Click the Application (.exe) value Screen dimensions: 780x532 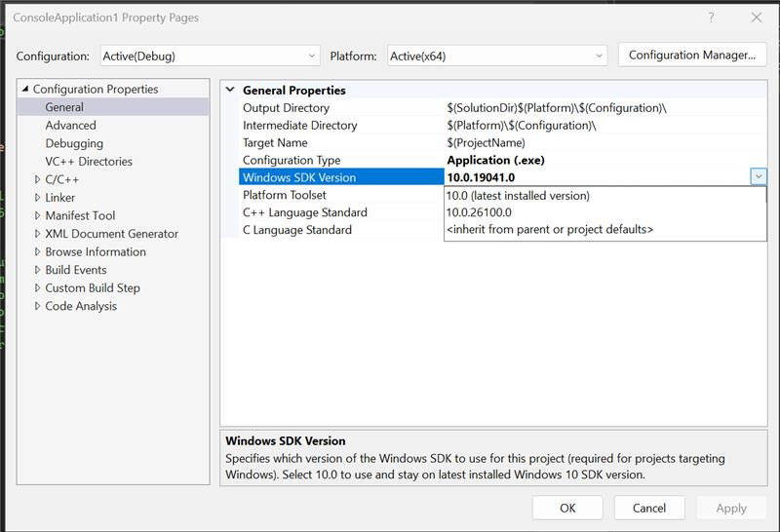point(495,160)
